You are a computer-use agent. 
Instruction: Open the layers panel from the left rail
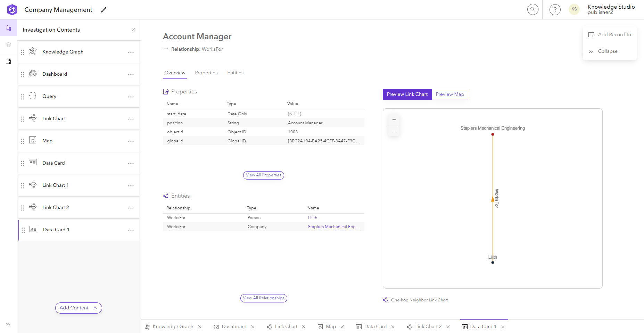tap(8, 44)
